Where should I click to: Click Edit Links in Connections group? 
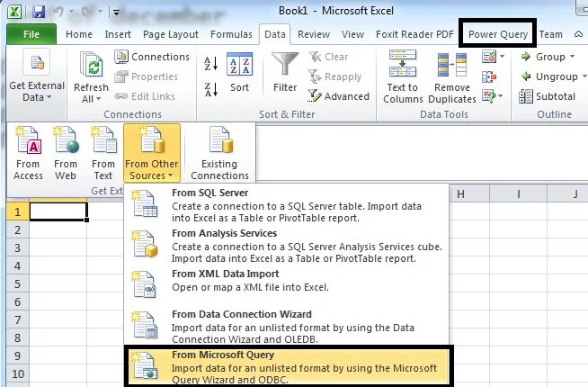click(145, 96)
